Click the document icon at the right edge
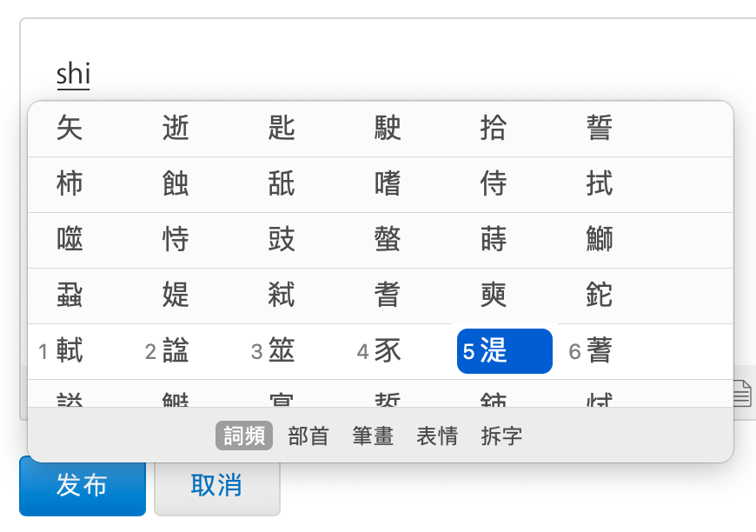The width and height of the screenshot is (756, 532). [x=741, y=394]
